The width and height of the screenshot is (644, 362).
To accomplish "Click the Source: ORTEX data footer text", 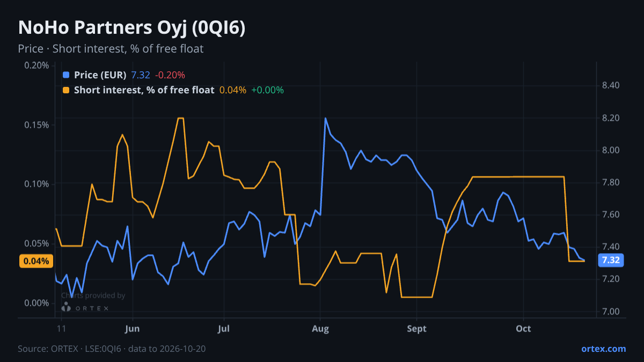I will click(112, 349).
